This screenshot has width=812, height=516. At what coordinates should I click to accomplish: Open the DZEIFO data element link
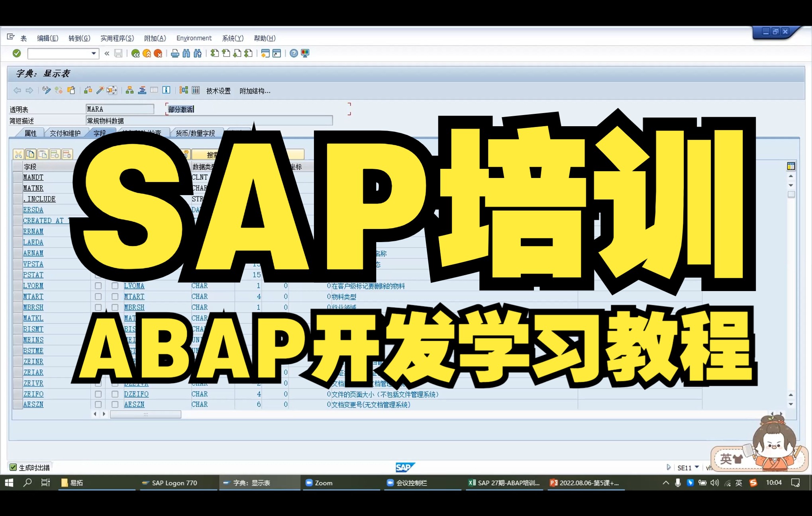pos(136,394)
